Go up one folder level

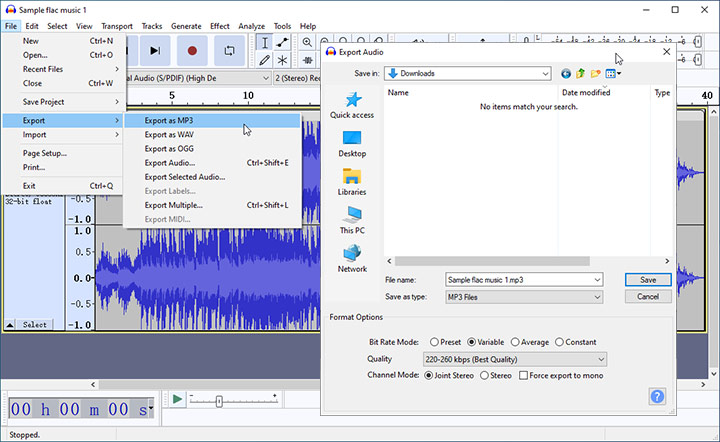point(581,73)
